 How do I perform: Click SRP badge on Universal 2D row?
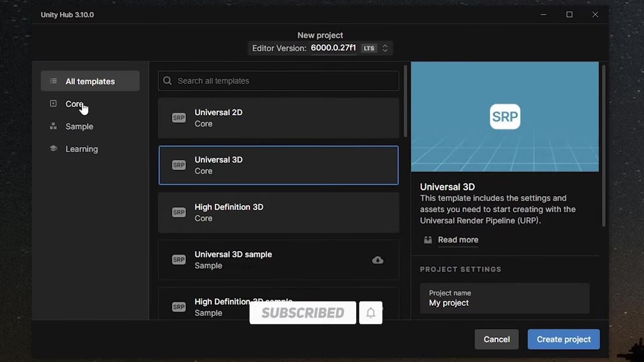[179, 118]
